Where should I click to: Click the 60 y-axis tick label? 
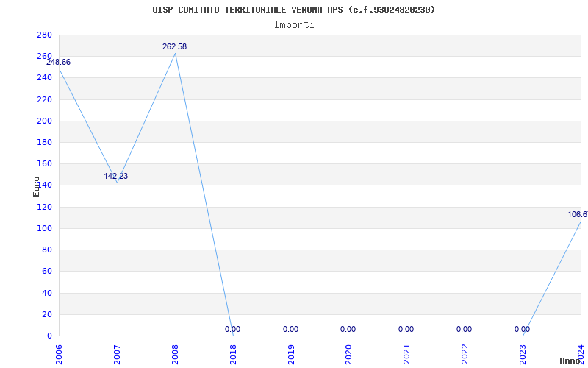[46, 271]
